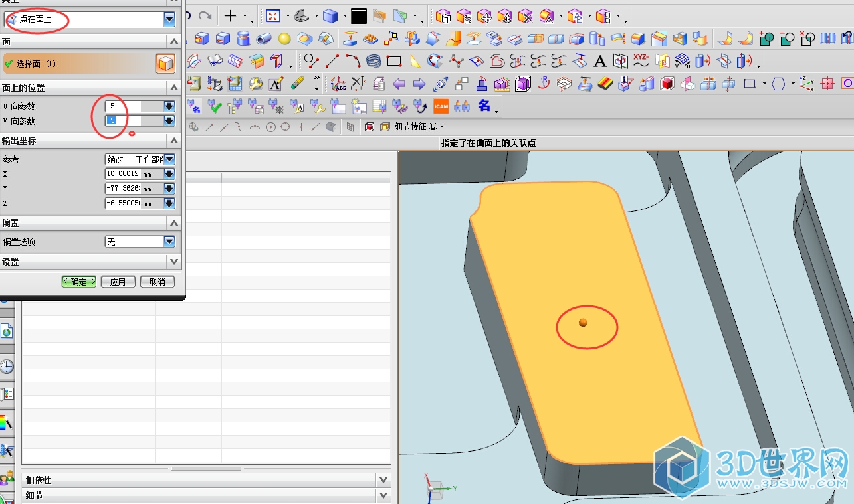Open the Y coordinate dropdown arrow
The height and width of the screenshot is (504, 854).
coord(169,189)
